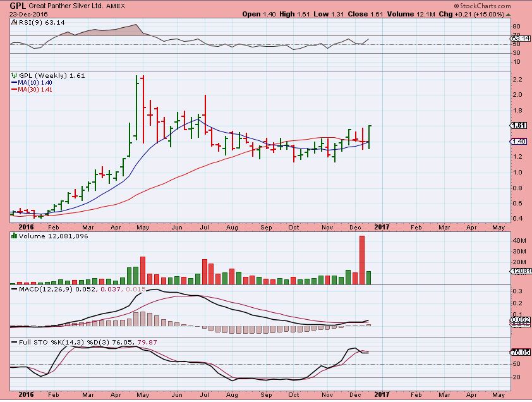The width and height of the screenshot is (532, 402).
Task: Click the date 23-Dec-2016
Action: tap(28, 15)
